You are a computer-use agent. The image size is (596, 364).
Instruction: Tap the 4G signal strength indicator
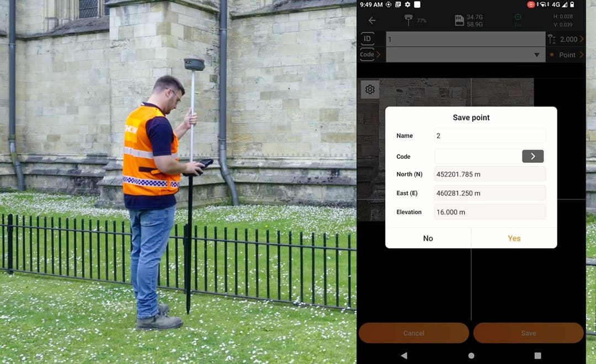click(x=560, y=4)
